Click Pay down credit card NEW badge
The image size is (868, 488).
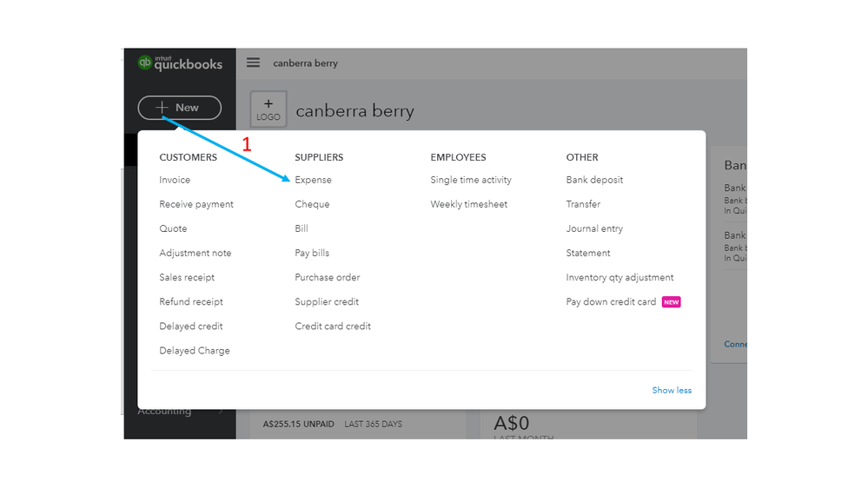point(672,302)
